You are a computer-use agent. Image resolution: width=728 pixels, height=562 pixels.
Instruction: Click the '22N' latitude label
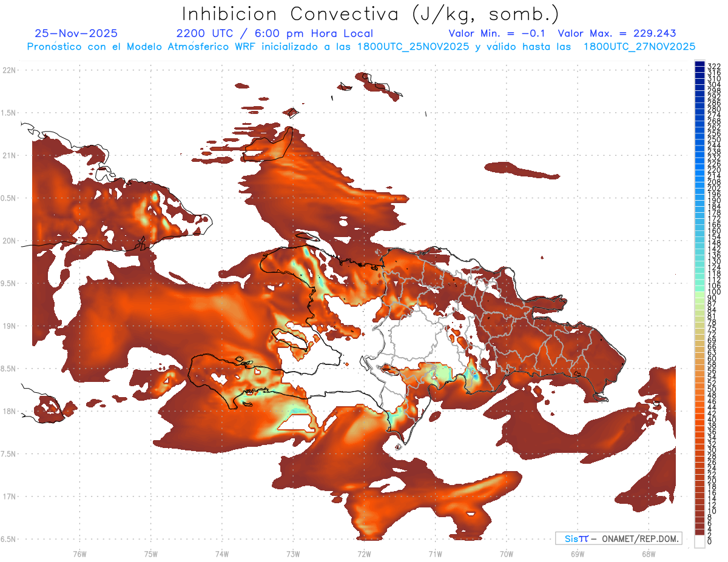[9, 70]
